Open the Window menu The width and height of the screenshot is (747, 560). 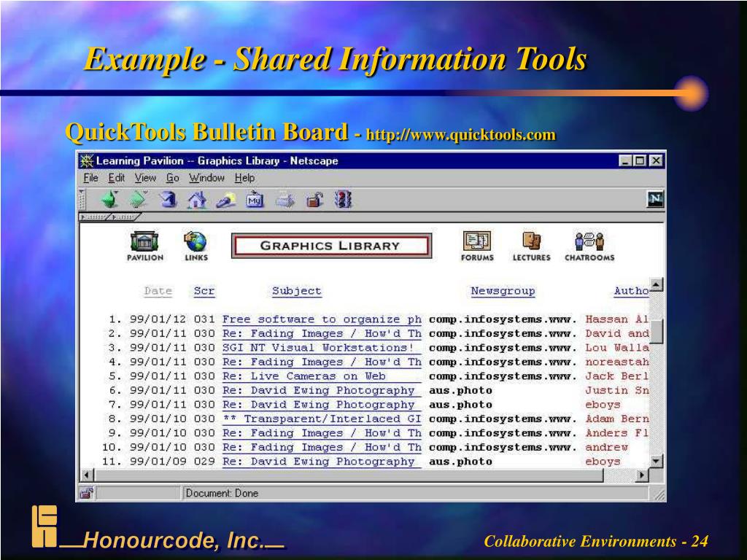pos(206,178)
